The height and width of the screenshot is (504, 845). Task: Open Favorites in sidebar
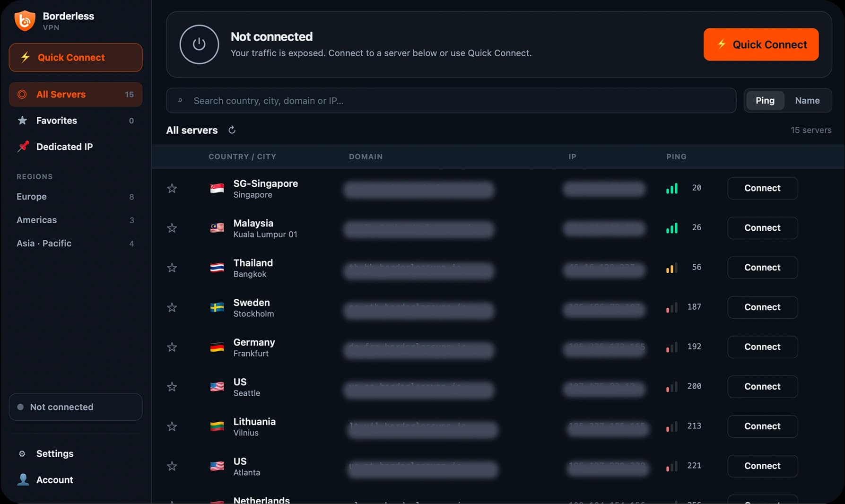click(x=76, y=121)
